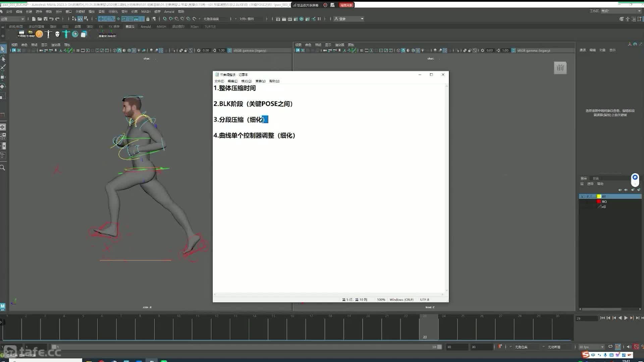Click the microphone icon in input method bar

(605, 355)
